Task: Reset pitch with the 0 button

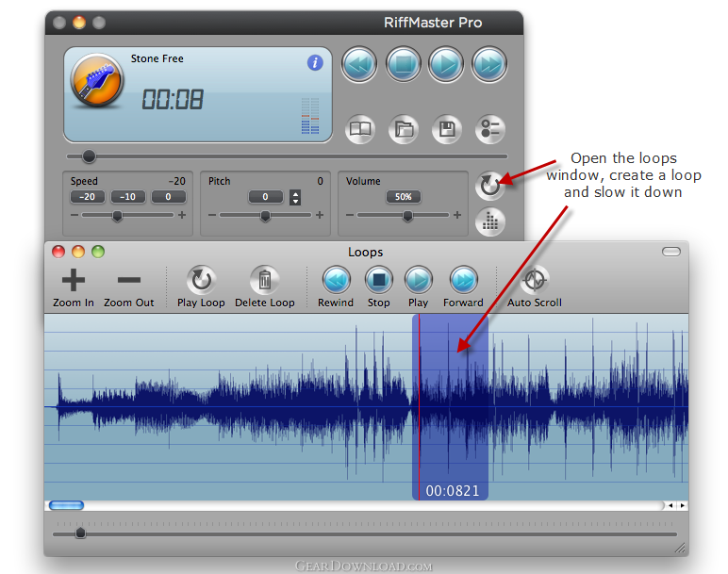Action: [x=265, y=197]
